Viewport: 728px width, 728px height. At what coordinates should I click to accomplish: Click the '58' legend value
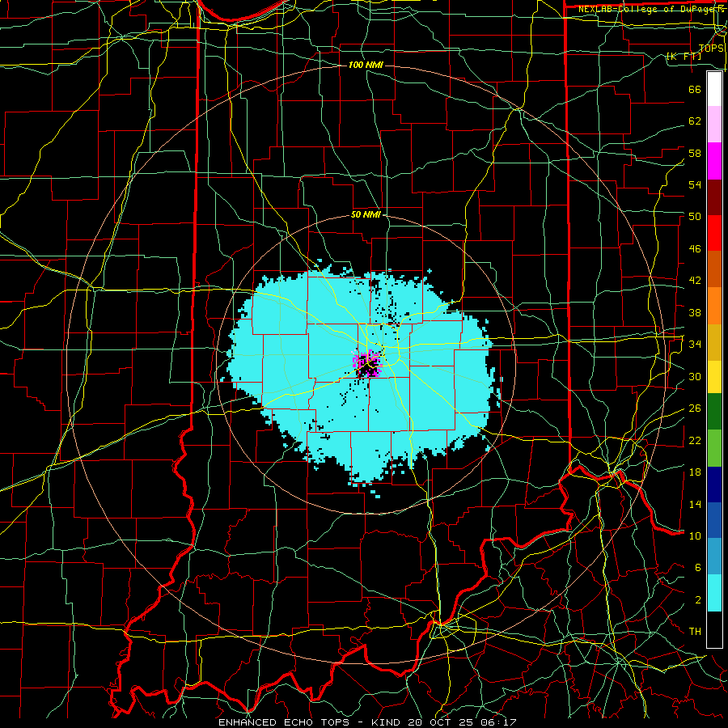click(x=695, y=153)
